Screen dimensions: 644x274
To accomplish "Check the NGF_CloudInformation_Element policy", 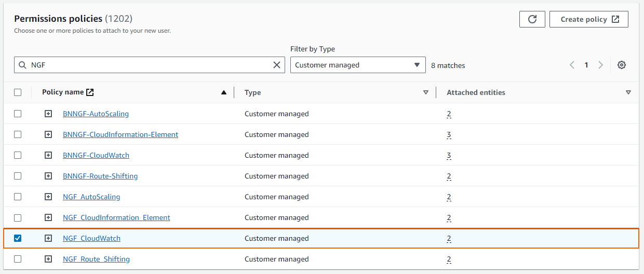I will click(x=18, y=217).
